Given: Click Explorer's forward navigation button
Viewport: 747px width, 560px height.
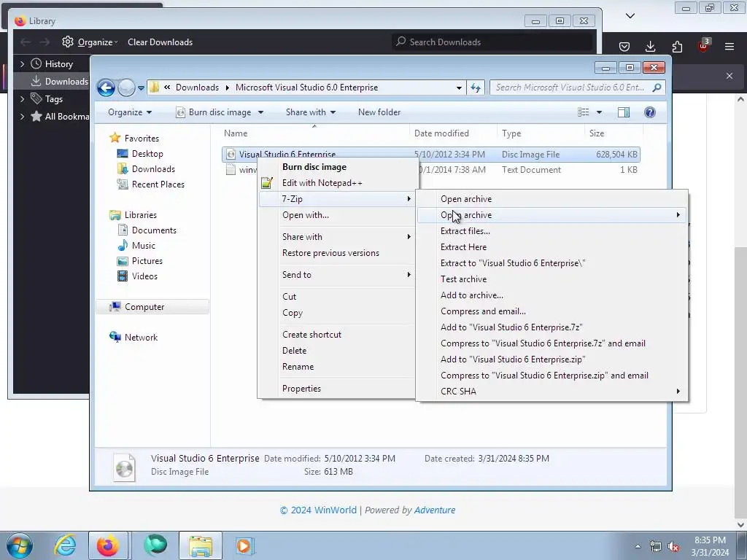Looking at the screenshot, I should click(x=126, y=87).
